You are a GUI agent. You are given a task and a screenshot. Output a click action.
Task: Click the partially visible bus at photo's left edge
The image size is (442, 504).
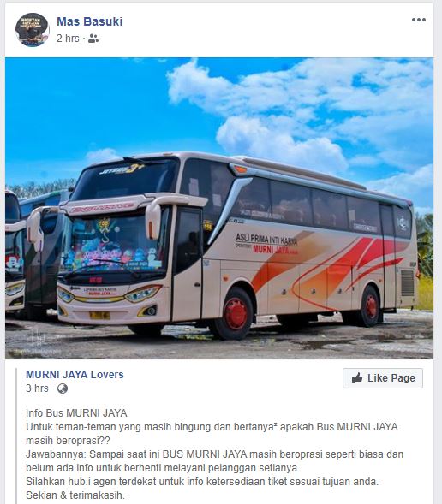(x=15, y=254)
